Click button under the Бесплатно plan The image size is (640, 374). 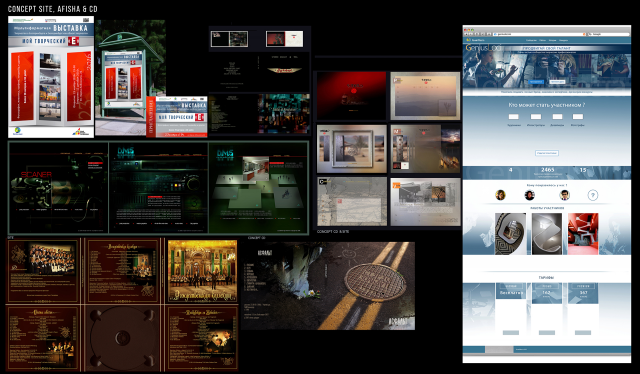coord(511,332)
